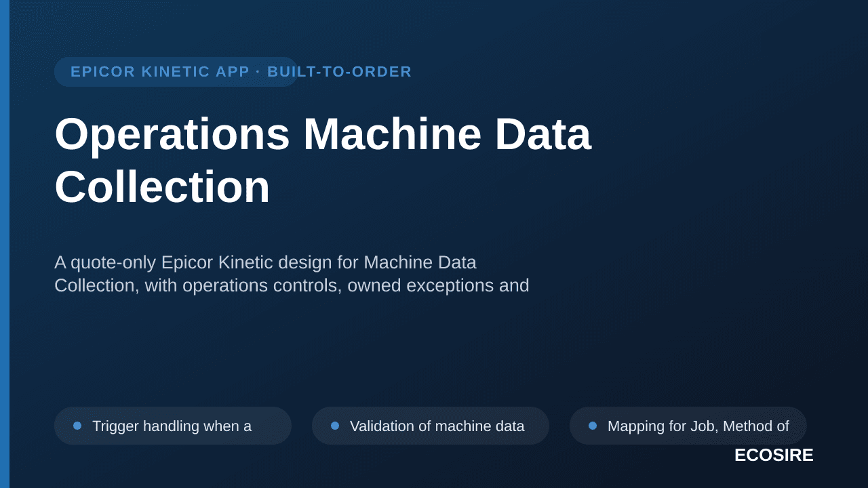The image size is (868, 488).
Task: Open the 'Mapping for Job, Method of' pill
Action: (x=688, y=426)
